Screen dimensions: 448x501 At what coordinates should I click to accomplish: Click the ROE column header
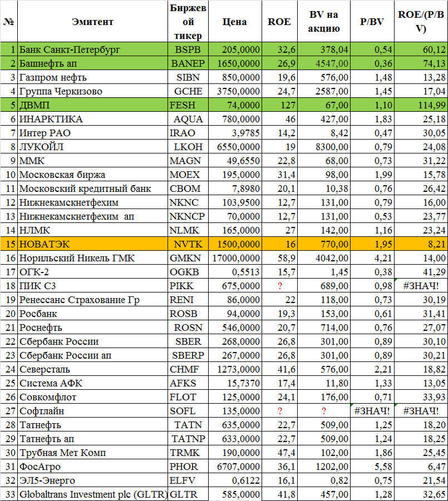(x=279, y=21)
